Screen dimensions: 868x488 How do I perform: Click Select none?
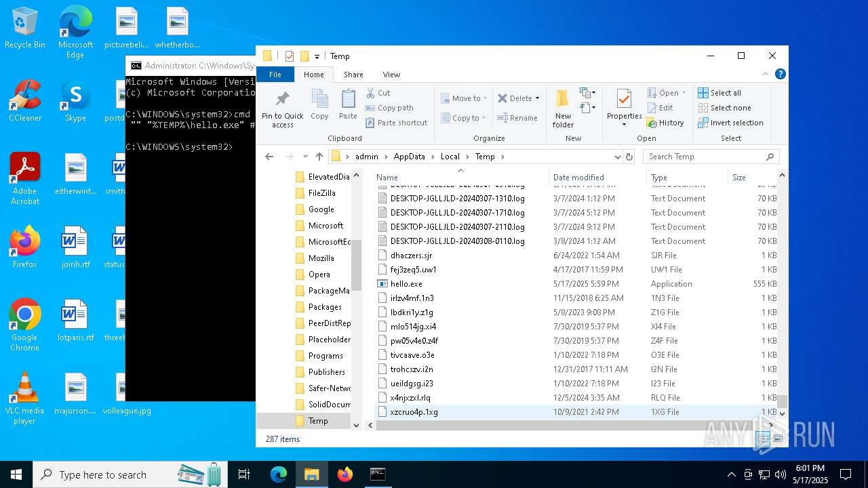tap(724, 108)
